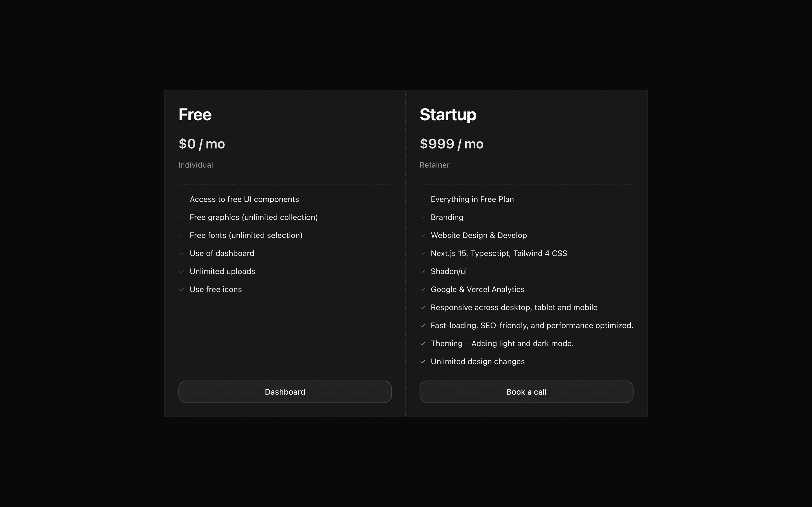Click the checkmark beside Use of dashboard
Image resolution: width=812 pixels, height=507 pixels.
[182, 253]
